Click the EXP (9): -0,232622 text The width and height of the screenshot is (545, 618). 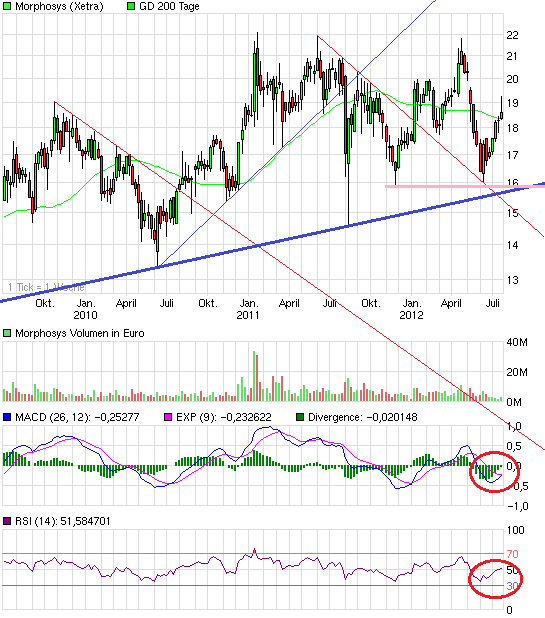tap(223, 417)
